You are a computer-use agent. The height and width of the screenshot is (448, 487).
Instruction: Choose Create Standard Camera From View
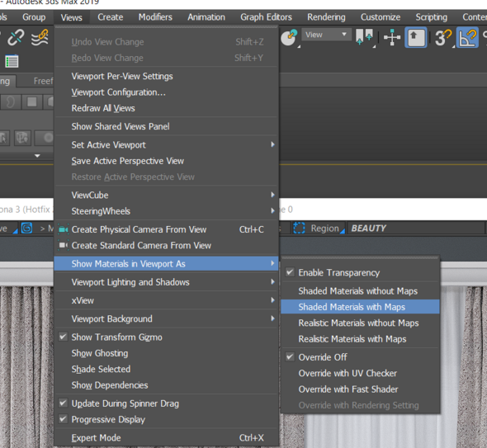166,245
